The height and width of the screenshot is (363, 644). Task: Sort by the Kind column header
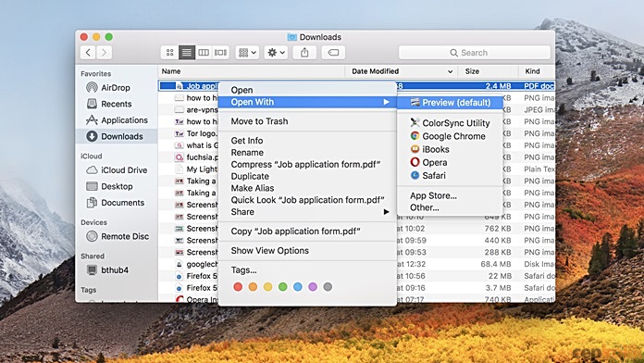537,71
